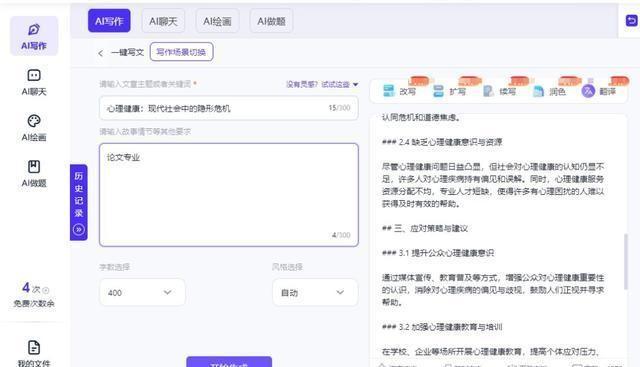
Task: Open AI绘画 palette icon in sidebar
Action: pos(34,121)
